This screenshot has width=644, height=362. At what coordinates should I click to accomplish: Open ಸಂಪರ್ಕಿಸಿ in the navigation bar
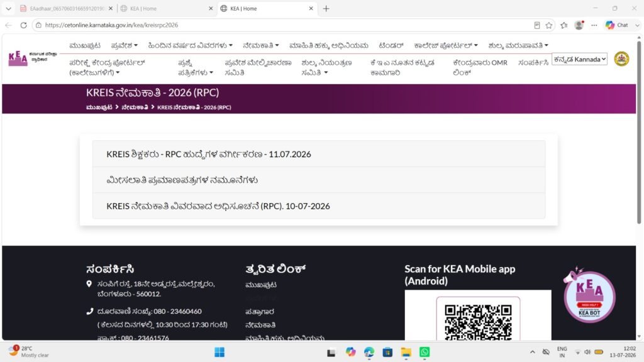[533, 63]
